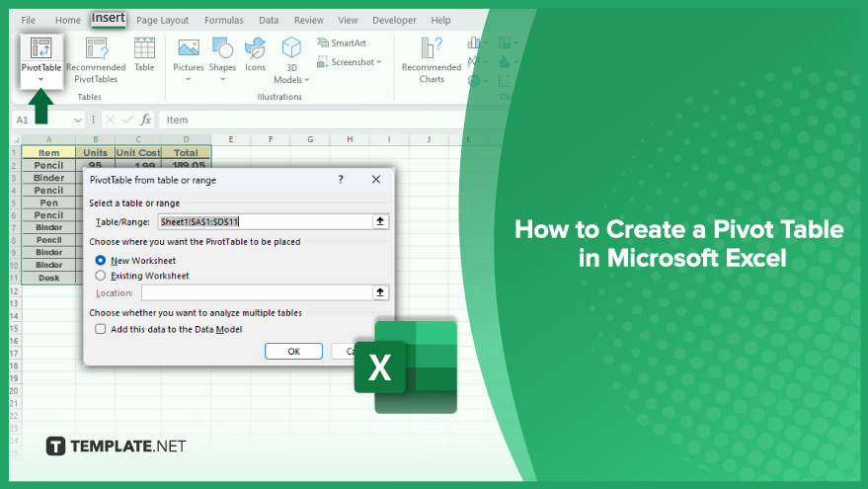Click the column chart icon
Viewport: 868px width, 489px height.
(x=474, y=42)
